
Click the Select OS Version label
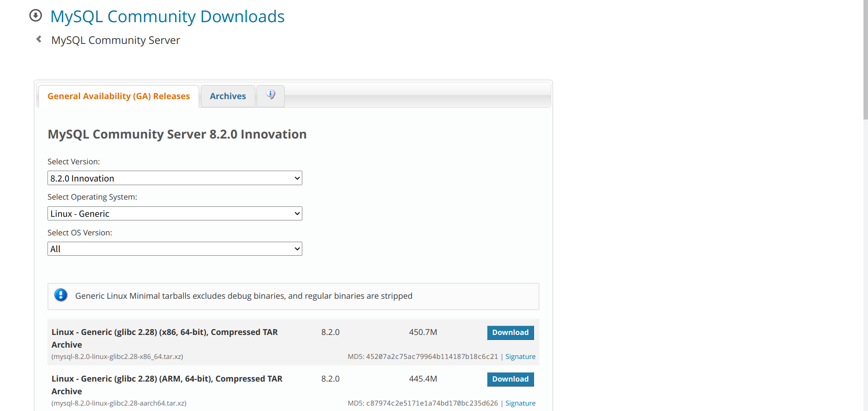tap(80, 233)
